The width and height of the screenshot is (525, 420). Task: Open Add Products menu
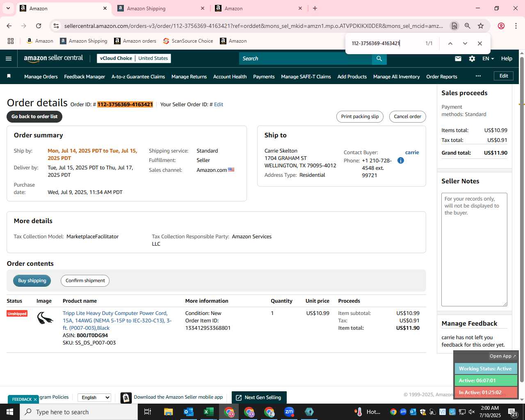pos(352,77)
